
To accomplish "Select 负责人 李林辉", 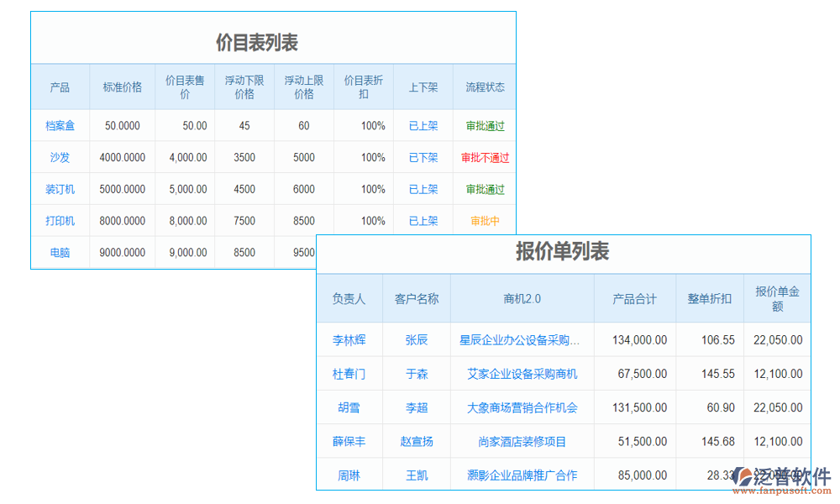I will (x=349, y=339).
